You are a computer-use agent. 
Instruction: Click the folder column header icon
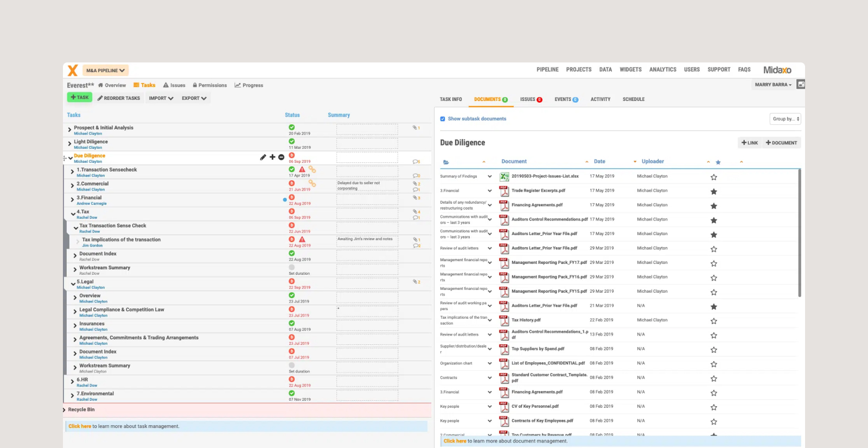(x=446, y=162)
